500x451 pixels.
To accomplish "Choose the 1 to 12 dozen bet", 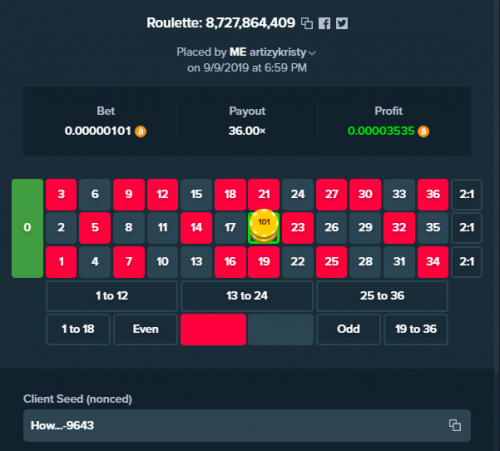I will point(112,296).
